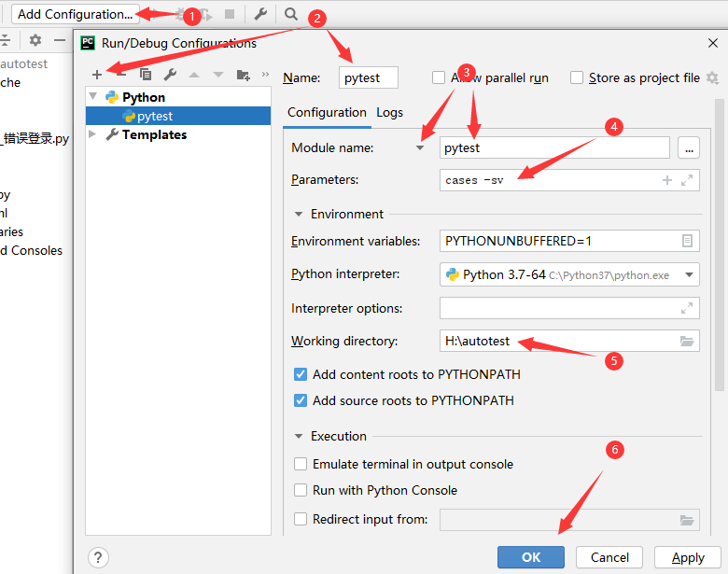728x574 pixels.
Task: Collapse the Execution section
Action: [299, 436]
